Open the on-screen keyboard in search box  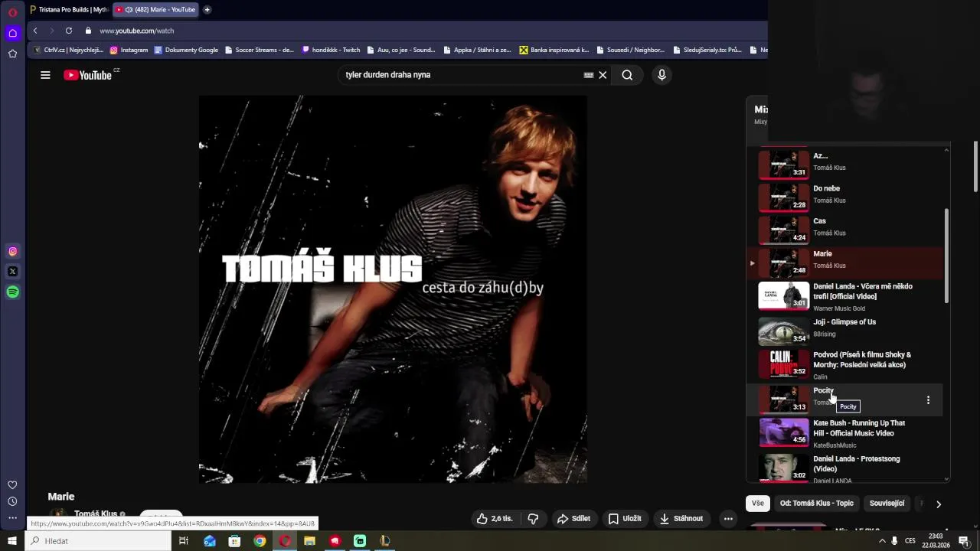tap(589, 75)
